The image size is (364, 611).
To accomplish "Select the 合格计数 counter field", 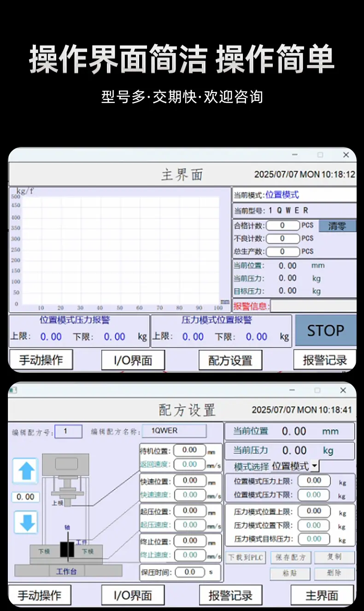I will pyautogui.click(x=282, y=225).
